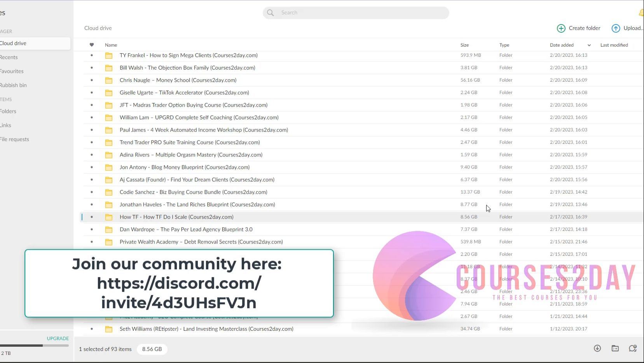The height and width of the screenshot is (363, 644).
Task: Toggle favourite dot for Bill Walsh row
Action: coord(92,68)
